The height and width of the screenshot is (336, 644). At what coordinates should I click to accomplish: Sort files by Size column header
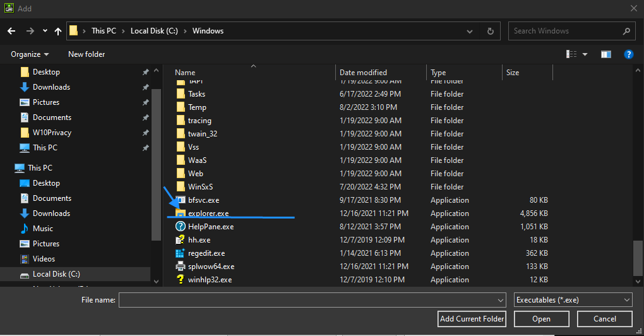coord(513,73)
